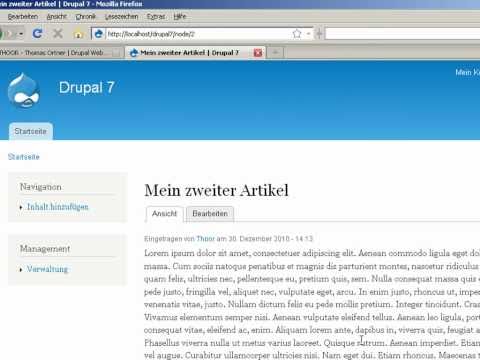The width and height of the screenshot is (480, 360).
Task: Open the Hilfe menu
Action: click(x=180, y=16)
